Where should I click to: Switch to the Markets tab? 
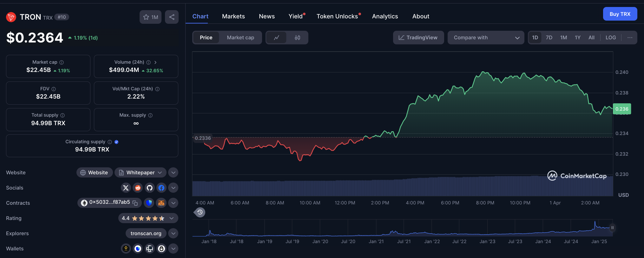tap(233, 16)
